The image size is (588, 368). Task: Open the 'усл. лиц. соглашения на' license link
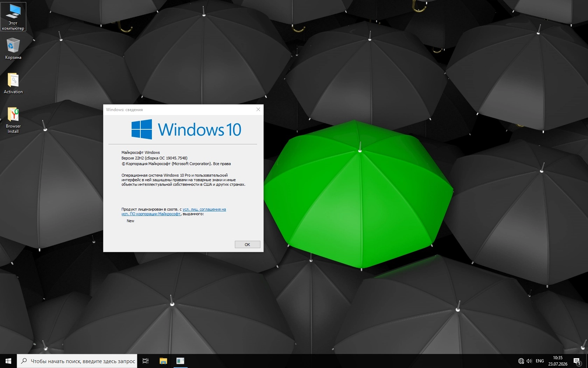204,209
